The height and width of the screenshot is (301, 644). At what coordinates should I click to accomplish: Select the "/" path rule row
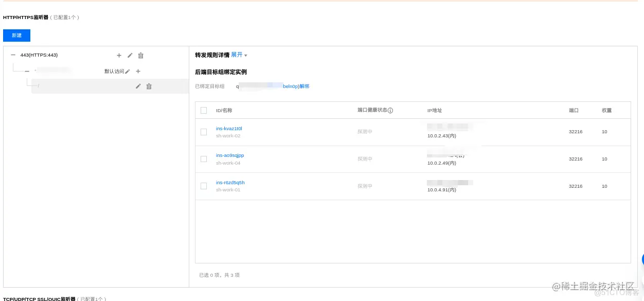click(x=110, y=86)
